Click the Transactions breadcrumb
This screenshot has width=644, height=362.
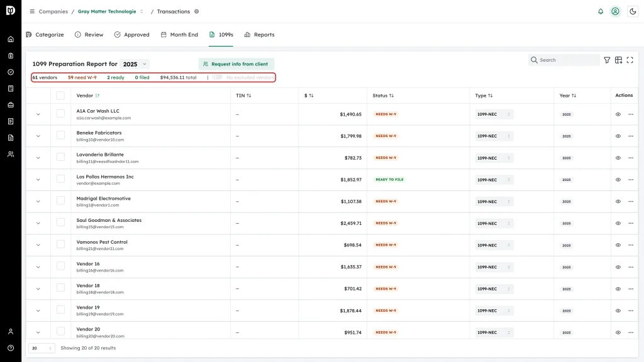tap(174, 11)
